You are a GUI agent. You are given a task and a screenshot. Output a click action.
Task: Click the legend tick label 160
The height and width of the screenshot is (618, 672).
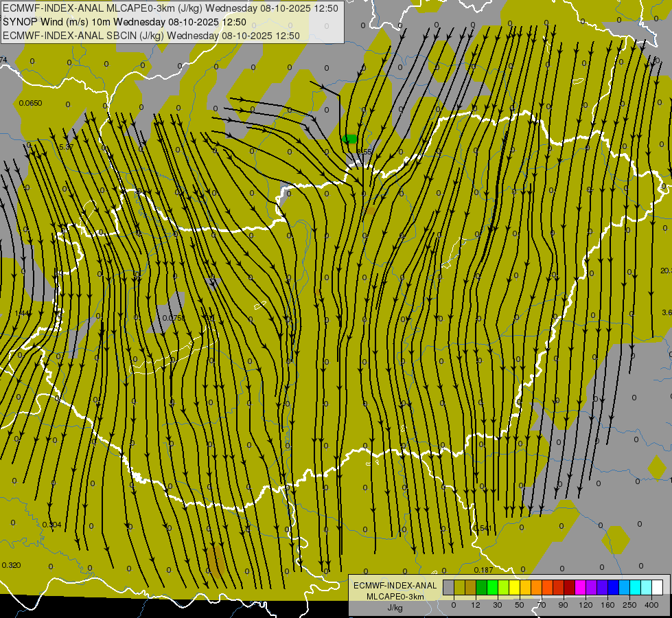click(607, 605)
